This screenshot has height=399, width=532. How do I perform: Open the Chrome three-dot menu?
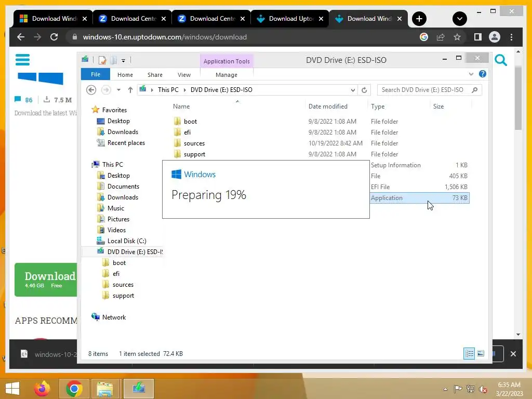click(x=511, y=37)
